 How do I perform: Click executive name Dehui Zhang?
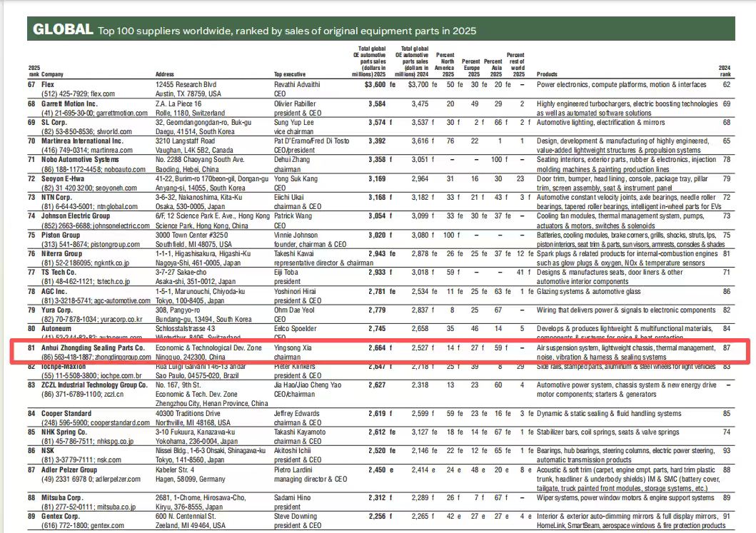(x=292, y=160)
